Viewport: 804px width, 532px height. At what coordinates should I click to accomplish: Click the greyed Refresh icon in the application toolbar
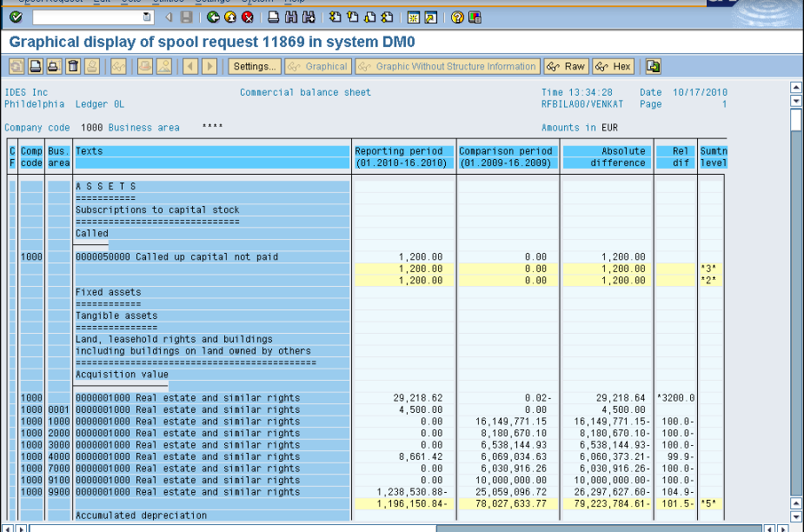[17, 66]
